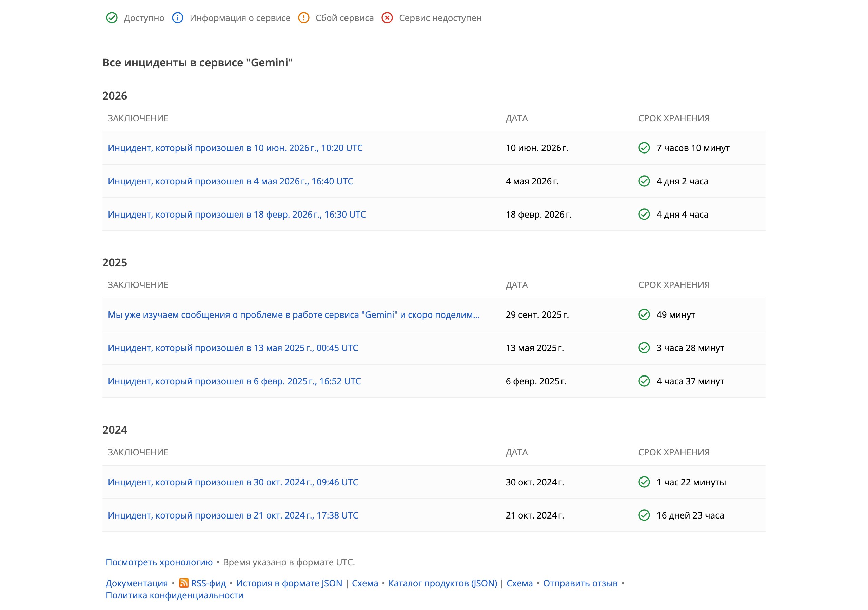Open 'История в формате JSON' link
This screenshot has height=610, width=868.
[x=289, y=583]
